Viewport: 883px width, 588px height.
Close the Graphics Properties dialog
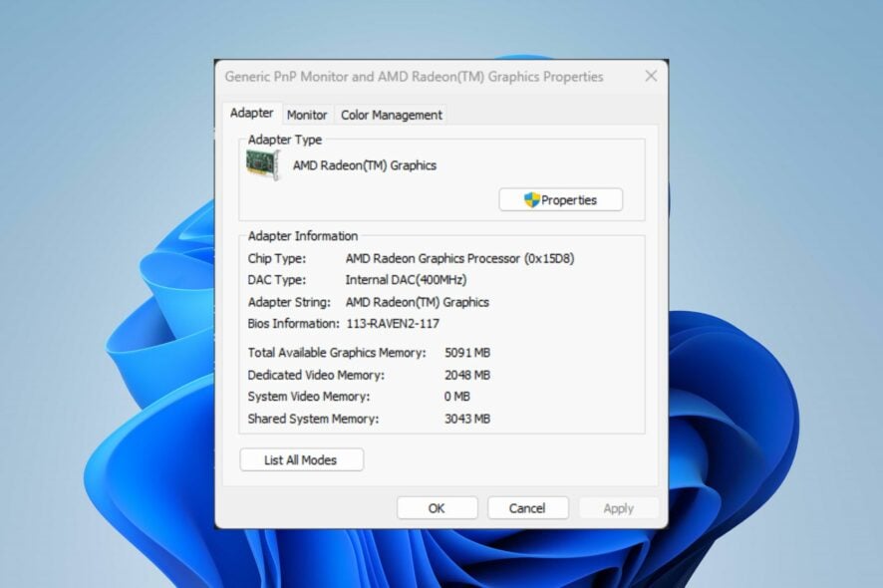click(651, 76)
